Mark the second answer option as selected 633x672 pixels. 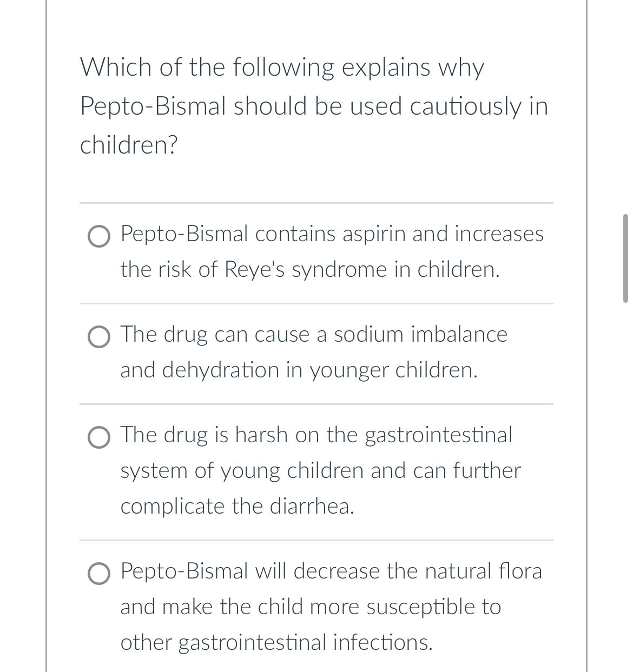(x=99, y=337)
